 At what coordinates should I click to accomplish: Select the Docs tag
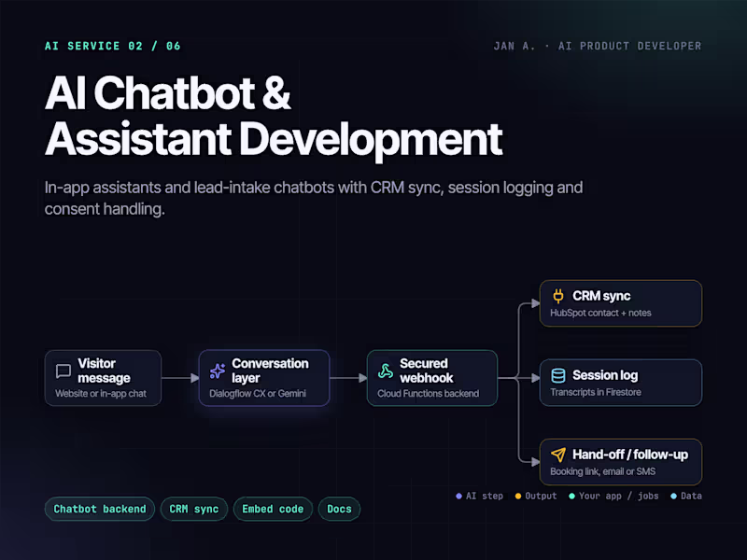[x=339, y=509]
